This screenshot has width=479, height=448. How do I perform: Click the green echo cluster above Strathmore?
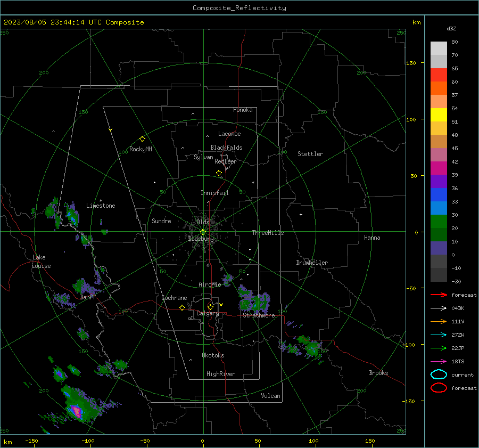[253, 300]
